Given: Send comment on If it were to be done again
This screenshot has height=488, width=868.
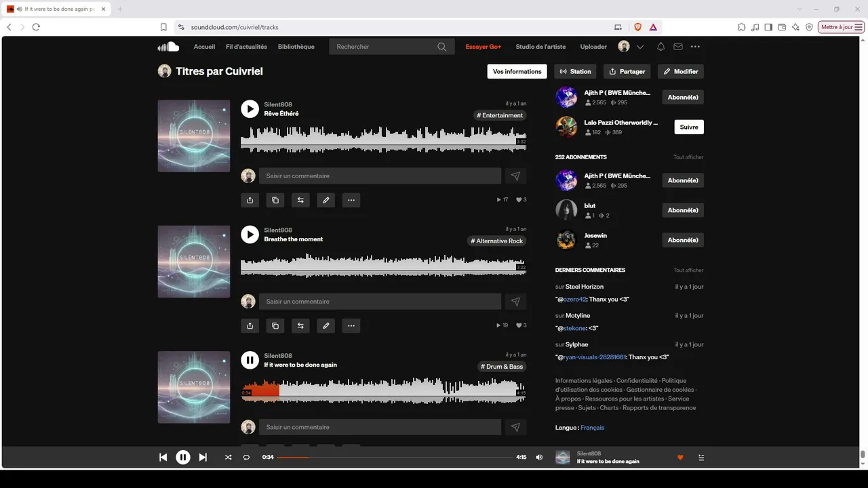Looking at the screenshot, I should click(x=515, y=427).
